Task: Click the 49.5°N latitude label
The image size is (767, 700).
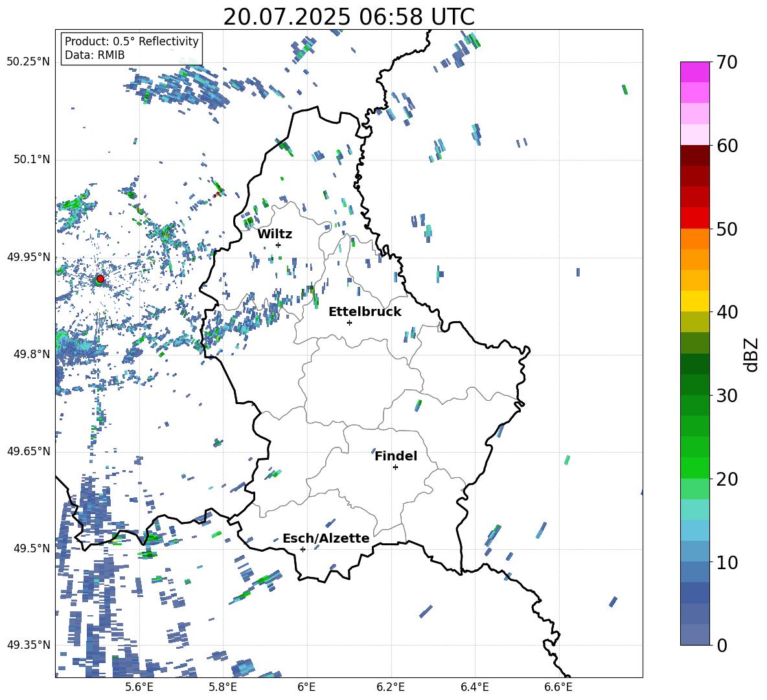Action: [x=32, y=548]
